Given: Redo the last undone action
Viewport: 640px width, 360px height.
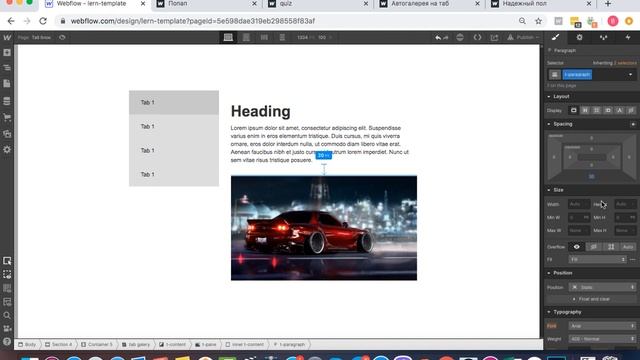Looking at the screenshot, I should pyautogui.click(x=446, y=38).
